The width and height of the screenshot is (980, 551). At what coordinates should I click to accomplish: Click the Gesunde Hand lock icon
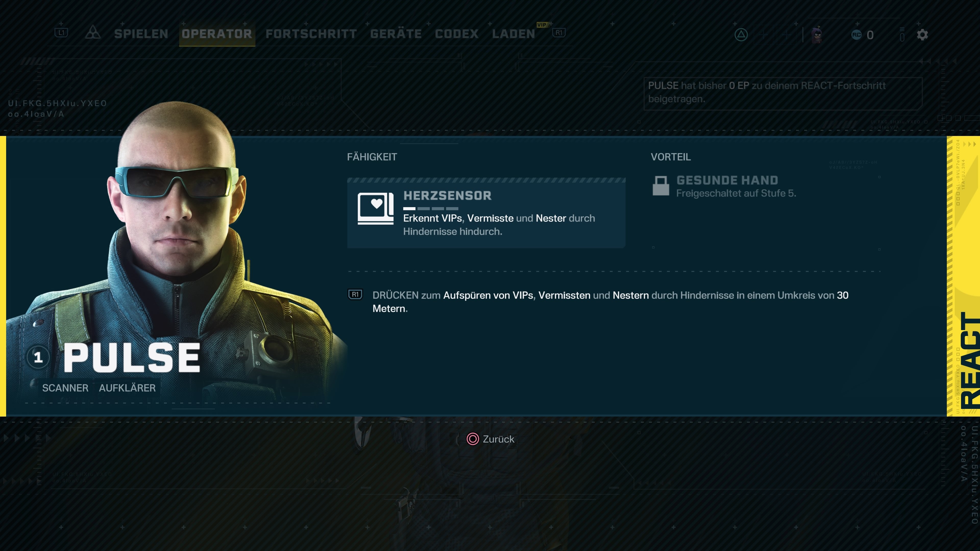point(661,186)
